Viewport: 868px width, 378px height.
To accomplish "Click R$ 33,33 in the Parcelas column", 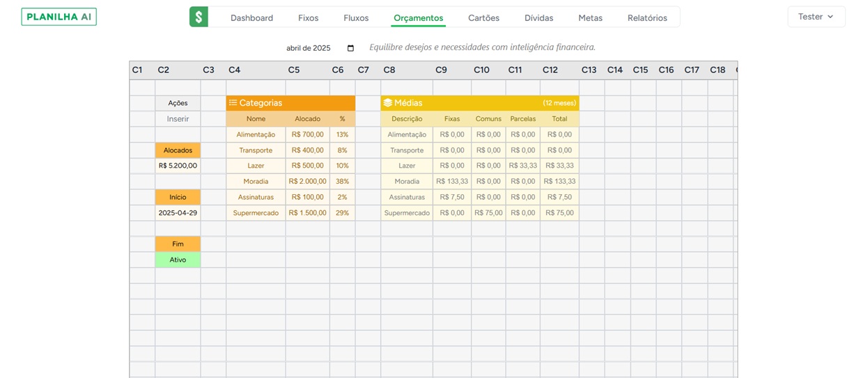I will pos(523,166).
